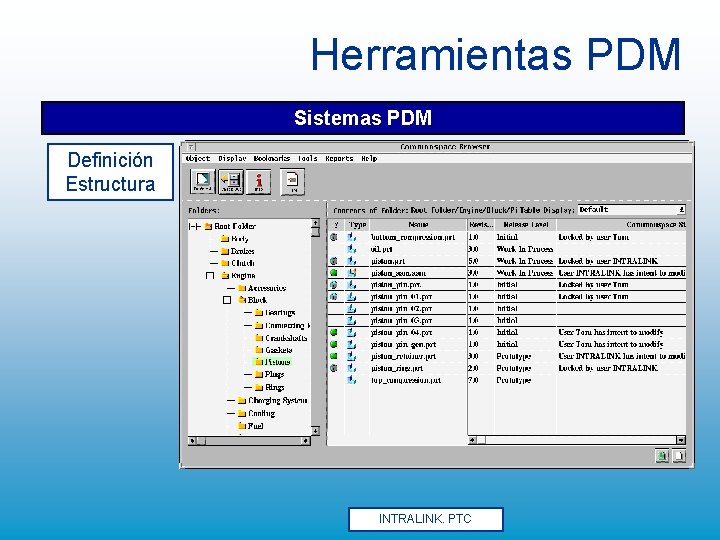Click the first toolbar icon with arrow picture
720x540 pixels.
202,181
